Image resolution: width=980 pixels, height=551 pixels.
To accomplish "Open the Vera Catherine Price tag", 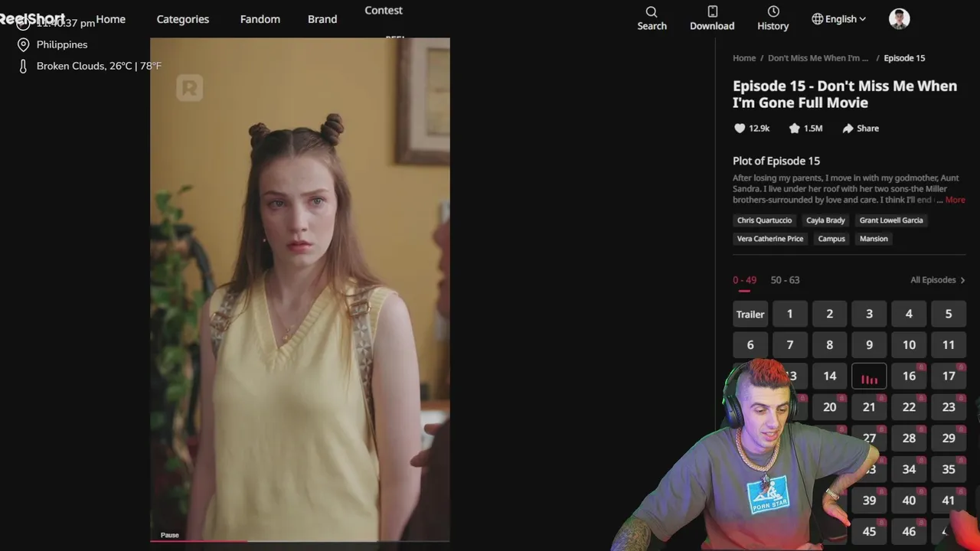I will (770, 239).
